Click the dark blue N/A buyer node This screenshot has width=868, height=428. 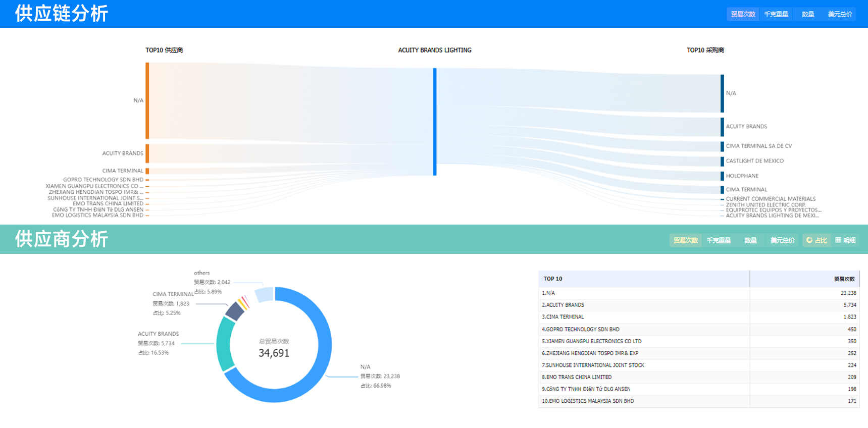coord(722,93)
